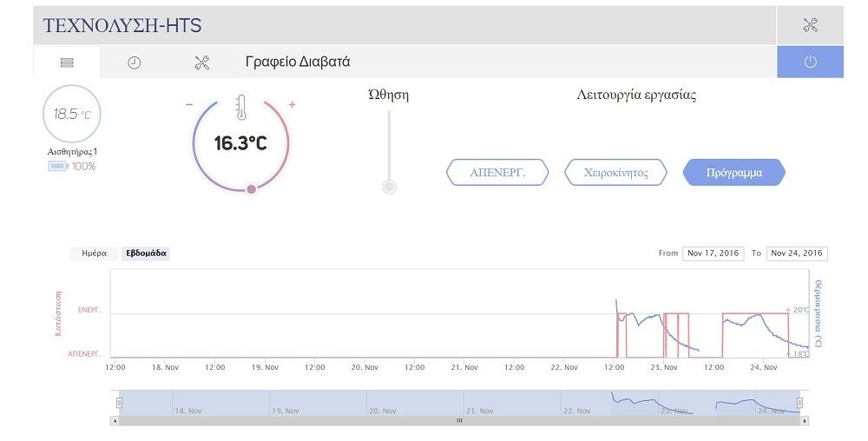The height and width of the screenshot is (441, 868).
Task: Select the Πρόγραμμα mode button
Action: pyautogui.click(x=734, y=173)
